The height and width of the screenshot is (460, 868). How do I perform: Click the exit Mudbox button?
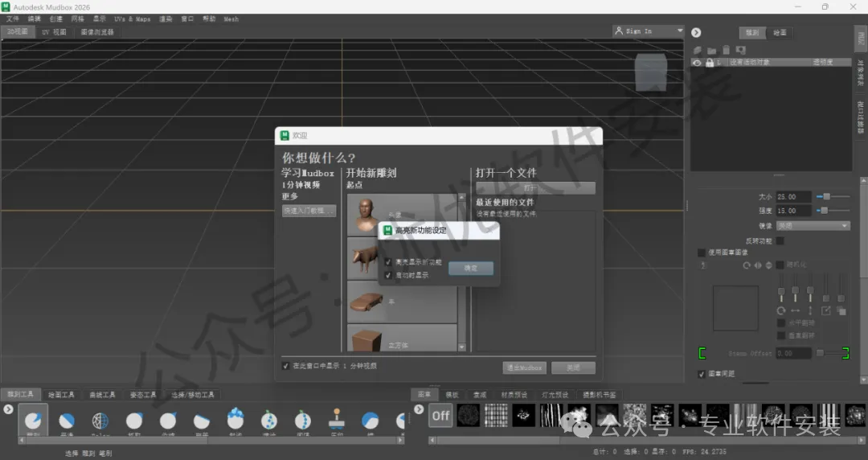(x=525, y=368)
